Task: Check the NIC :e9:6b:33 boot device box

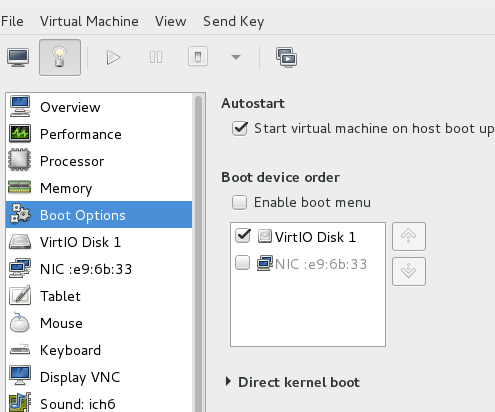Action: click(x=242, y=263)
